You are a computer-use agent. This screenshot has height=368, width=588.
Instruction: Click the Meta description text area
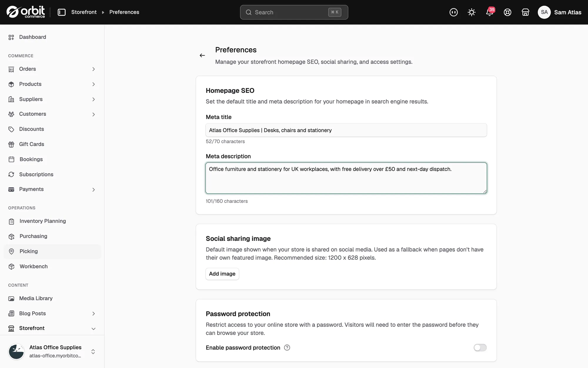point(346,178)
